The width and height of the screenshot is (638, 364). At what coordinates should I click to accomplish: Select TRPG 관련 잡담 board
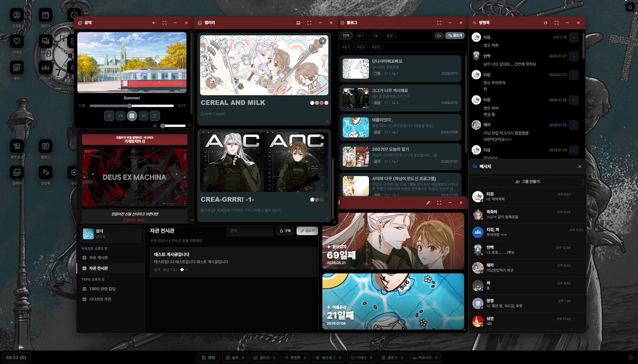[x=111, y=289]
